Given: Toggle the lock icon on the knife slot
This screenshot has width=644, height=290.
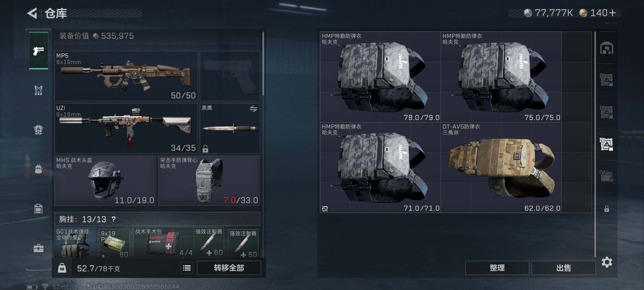Looking at the screenshot, I should (x=205, y=148).
